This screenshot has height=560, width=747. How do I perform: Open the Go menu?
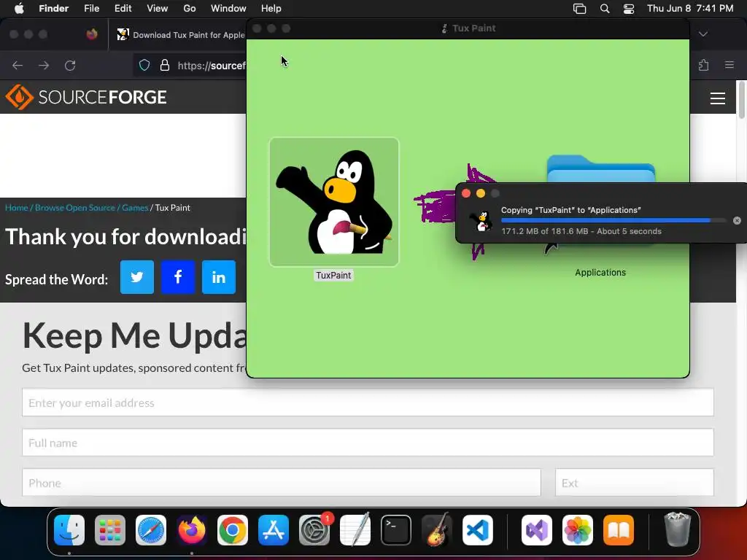(190, 9)
